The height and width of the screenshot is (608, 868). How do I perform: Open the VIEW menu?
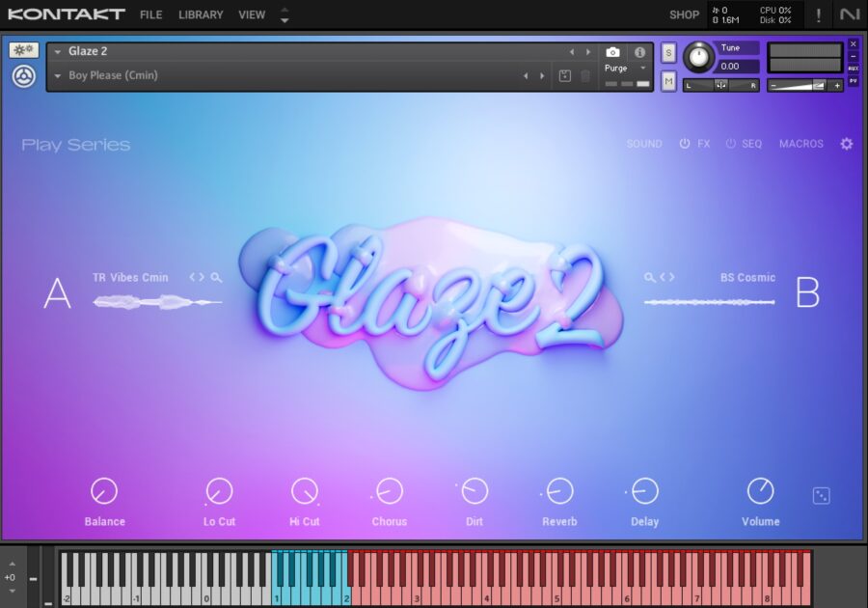(252, 14)
